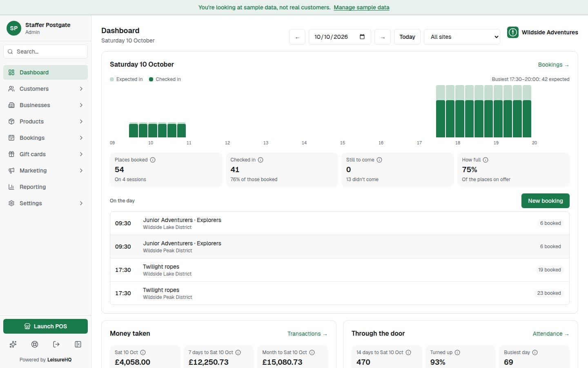Click info icon next to Busiest day
The width and height of the screenshot is (588, 368).
click(x=535, y=352)
